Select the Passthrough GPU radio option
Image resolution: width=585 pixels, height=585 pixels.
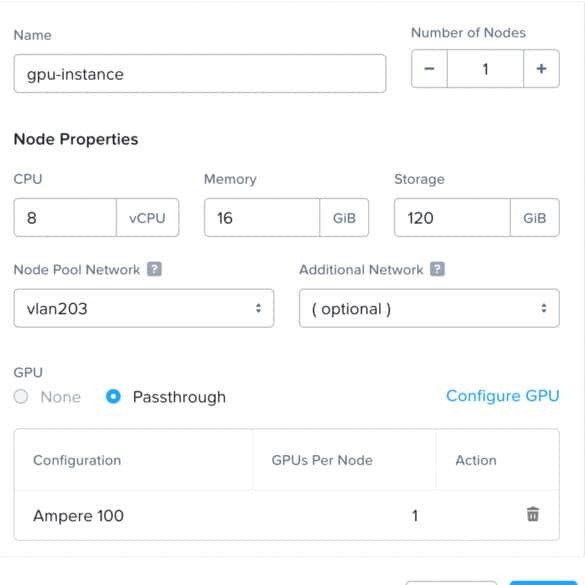point(113,396)
